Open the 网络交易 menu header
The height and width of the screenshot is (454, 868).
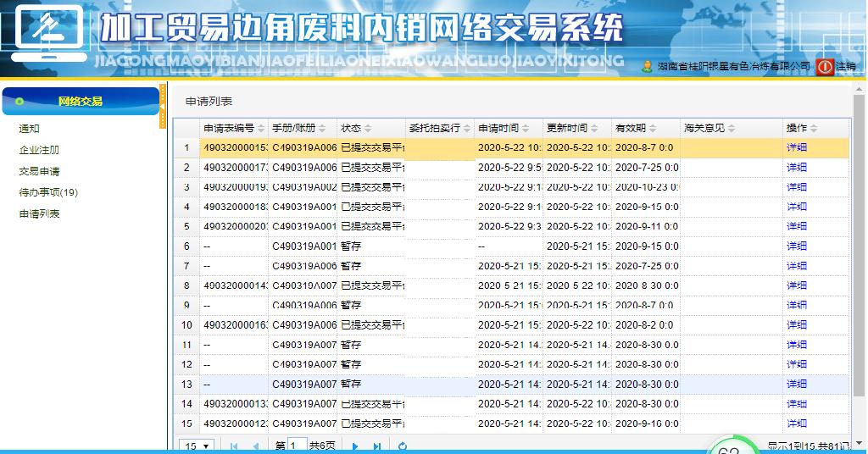coord(81,101)
